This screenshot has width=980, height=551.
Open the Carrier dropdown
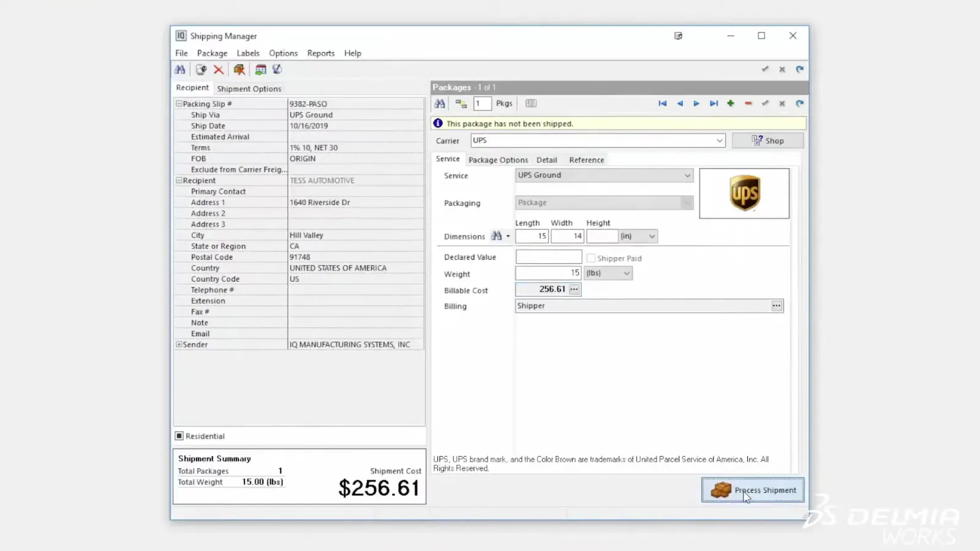(x=720, y=140)
